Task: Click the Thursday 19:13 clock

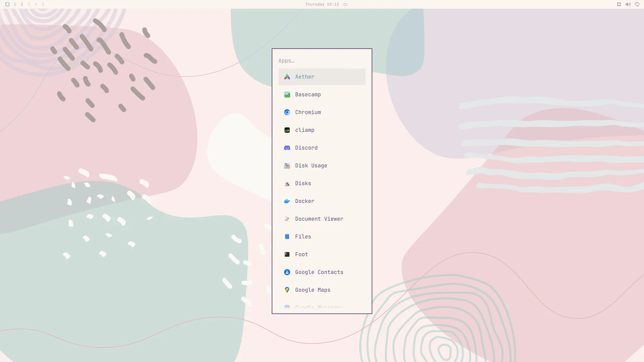Action: (322, 4)
